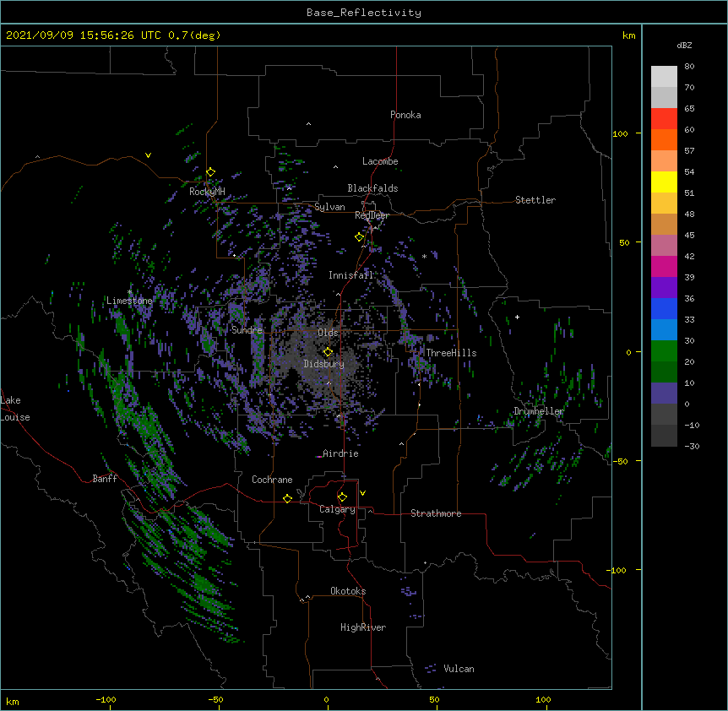Click the HighRiver town label

coord(363,627)
